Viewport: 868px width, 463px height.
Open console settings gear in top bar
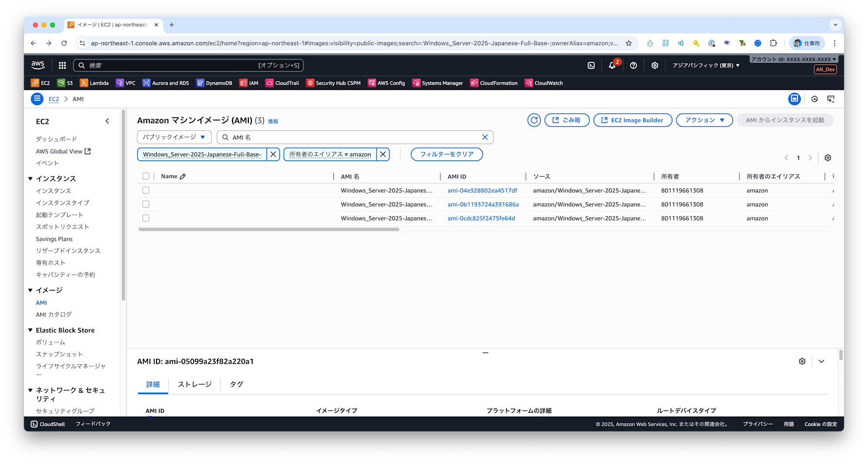654,65
